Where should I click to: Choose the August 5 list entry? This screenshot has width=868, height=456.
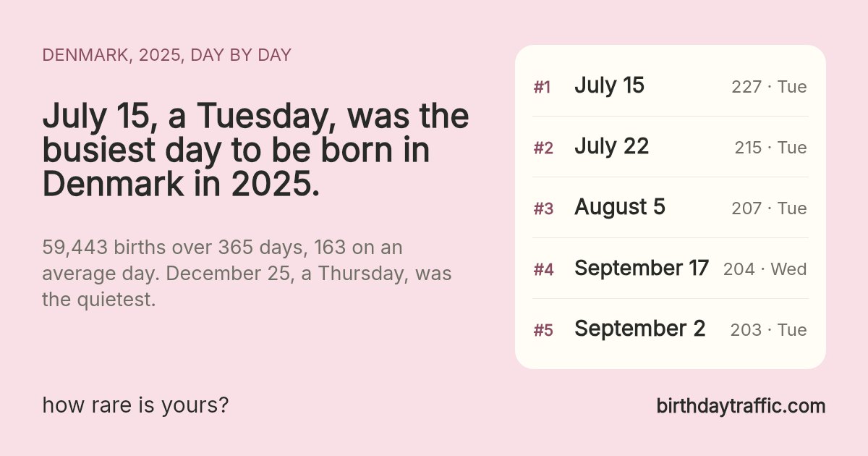click(x=671, y=208)
